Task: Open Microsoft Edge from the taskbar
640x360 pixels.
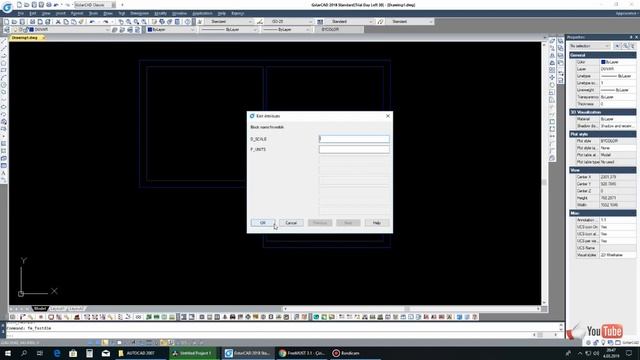Action: tap(57, 353)
